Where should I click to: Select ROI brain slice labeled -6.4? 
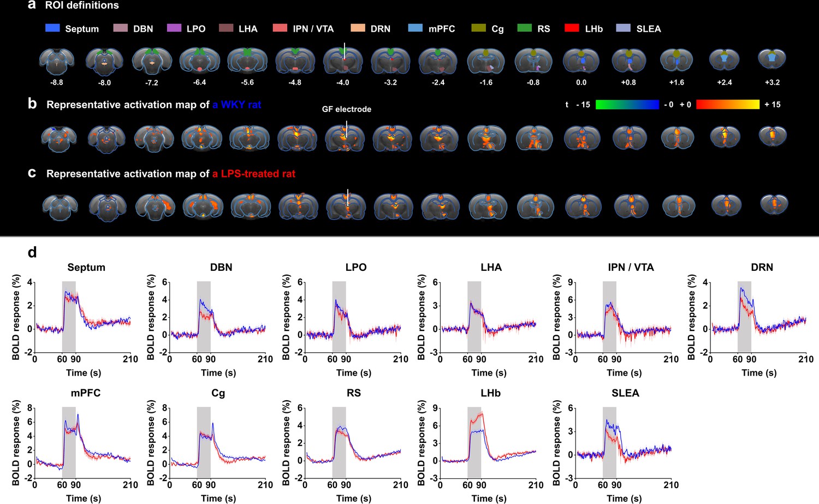click(200, 60)
